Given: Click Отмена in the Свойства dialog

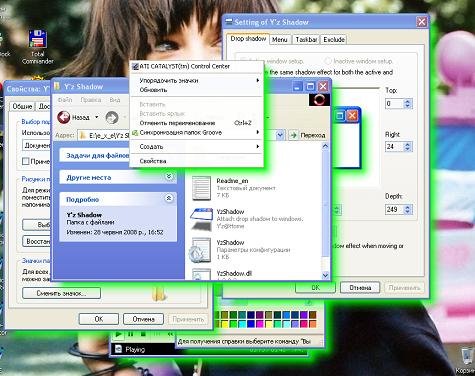Looking at the screenshot, I should (x=143, y=319).
